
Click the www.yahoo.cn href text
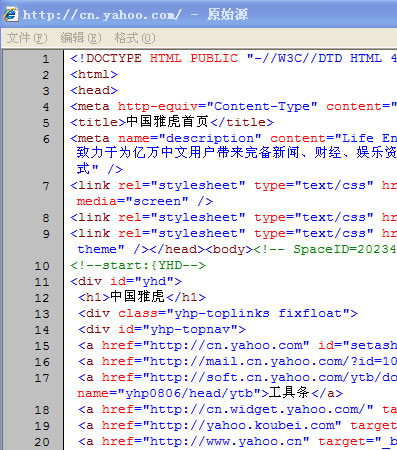pos(206,441)
